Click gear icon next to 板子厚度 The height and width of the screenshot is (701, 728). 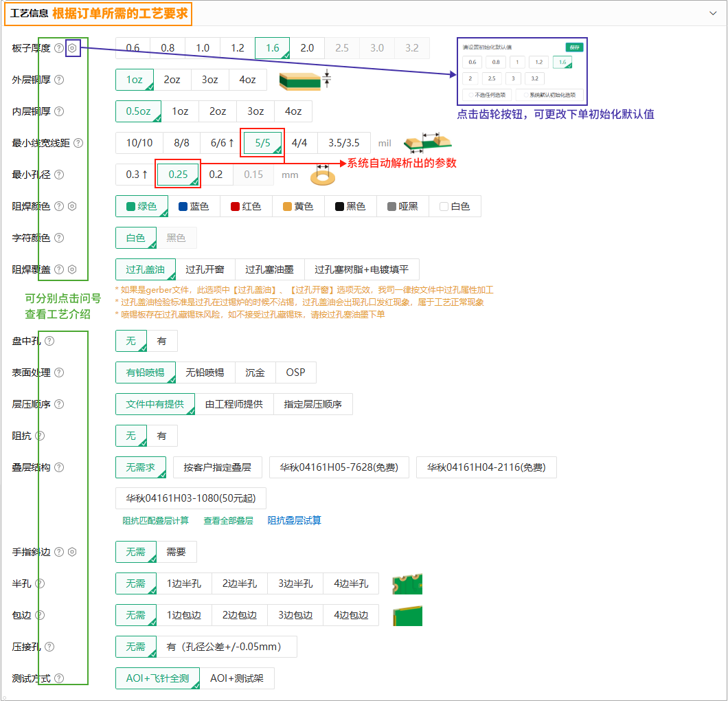[73, 48]
